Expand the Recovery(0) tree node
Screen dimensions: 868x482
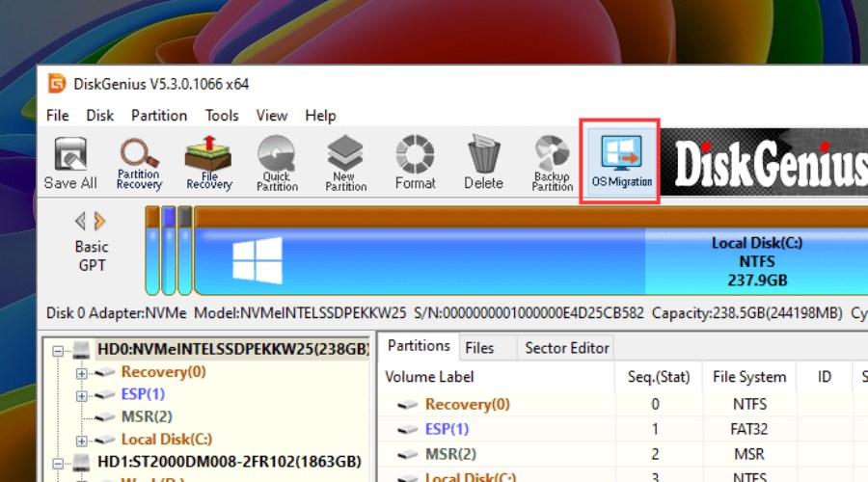[81, 373]
